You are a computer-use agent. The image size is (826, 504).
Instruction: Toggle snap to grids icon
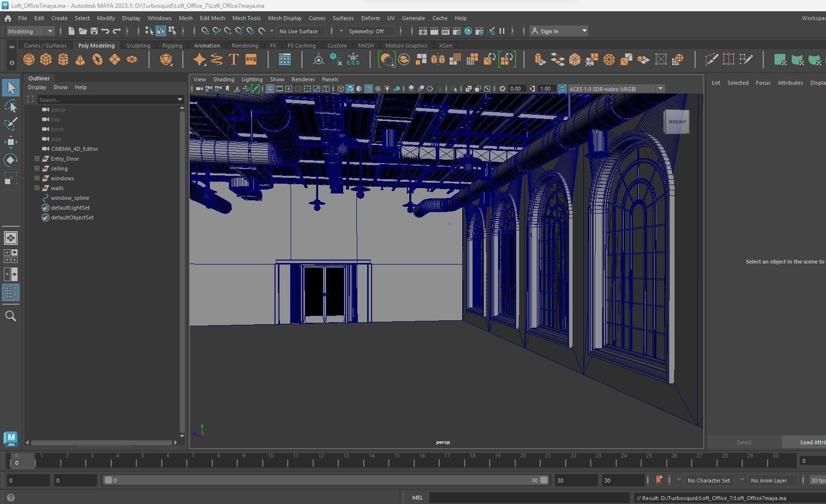205,31
